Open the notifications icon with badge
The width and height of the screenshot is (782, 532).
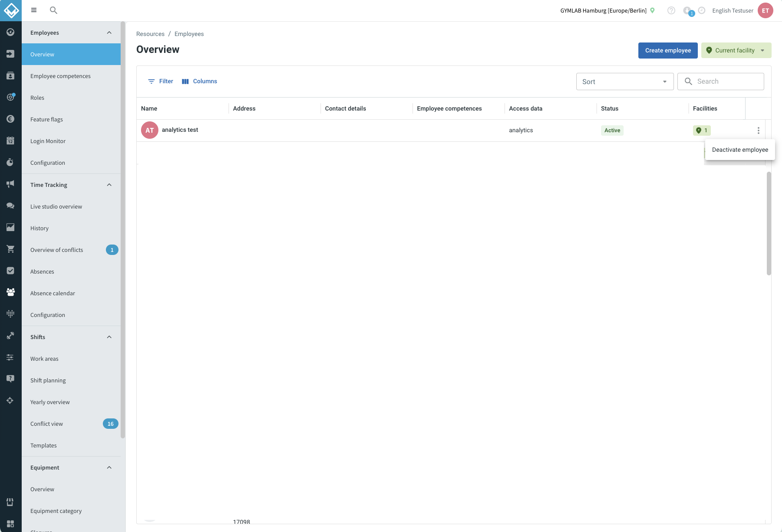pyautogui.click(x=688, y=11)
